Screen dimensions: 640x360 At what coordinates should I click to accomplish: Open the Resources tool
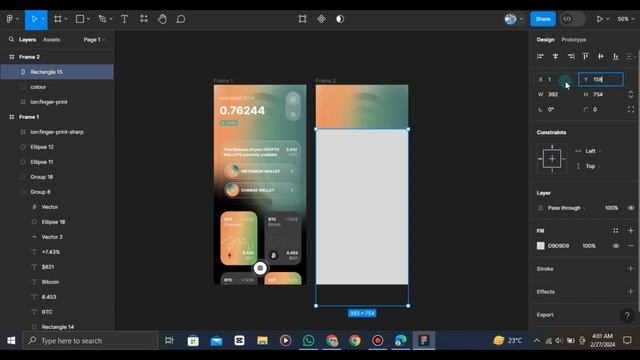[x=144, y=19]
